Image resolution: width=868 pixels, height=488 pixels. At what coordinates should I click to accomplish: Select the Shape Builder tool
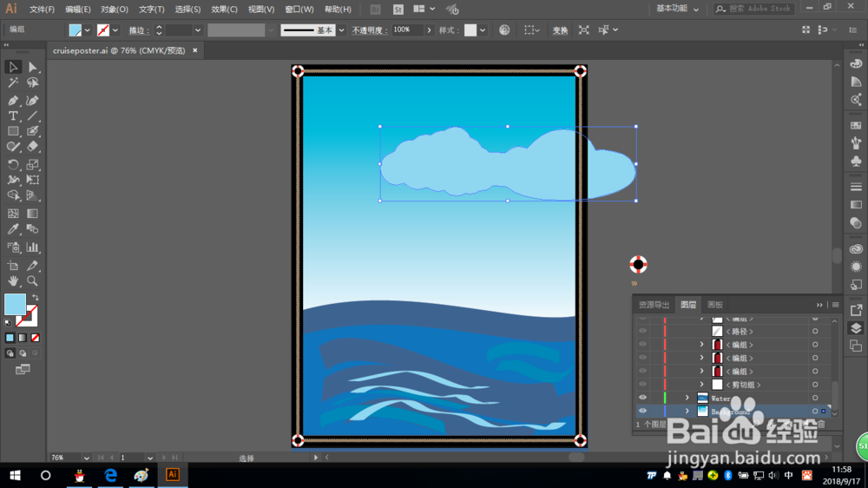coord(13,195)
